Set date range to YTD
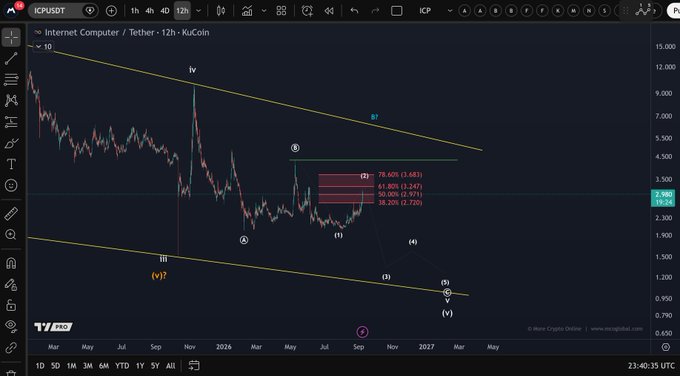The width and height of the screenshot is (680, 376). tap(122, 366)
